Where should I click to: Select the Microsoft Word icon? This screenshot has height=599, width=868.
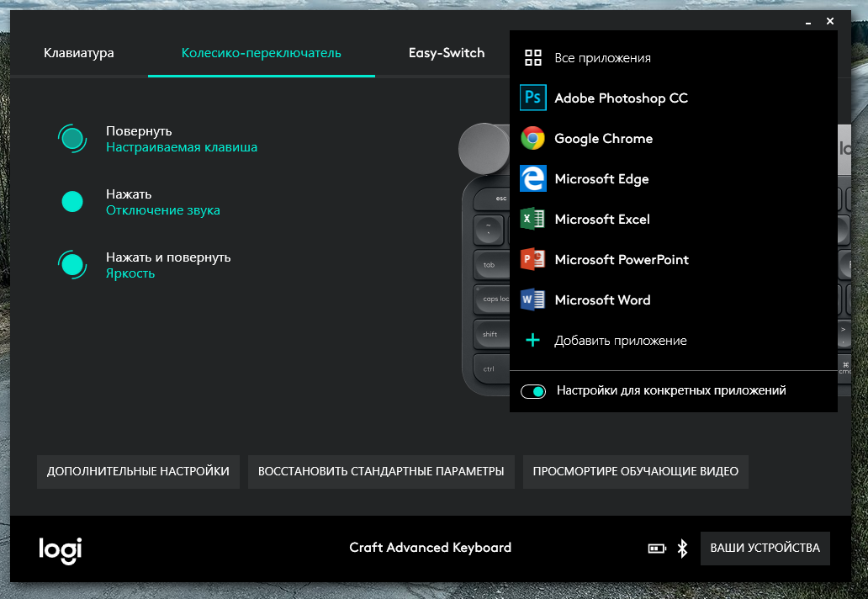pyautogui.click(x=533, y=299)
